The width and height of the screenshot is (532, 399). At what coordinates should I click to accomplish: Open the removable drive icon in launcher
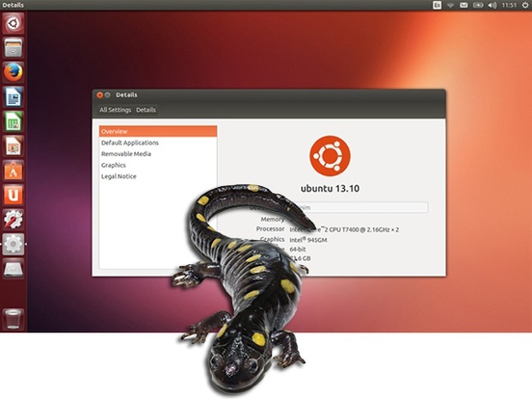13,269
